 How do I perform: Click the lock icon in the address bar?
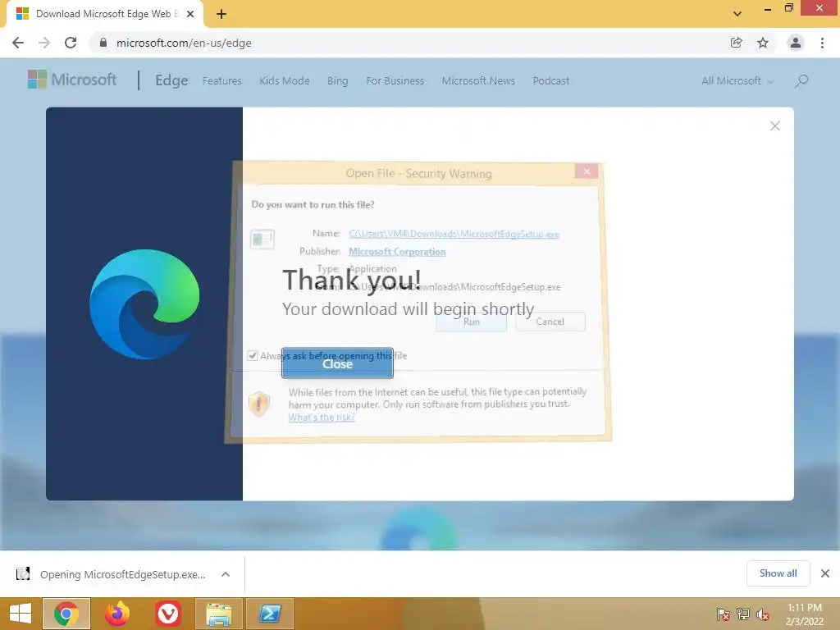point(103,43)
